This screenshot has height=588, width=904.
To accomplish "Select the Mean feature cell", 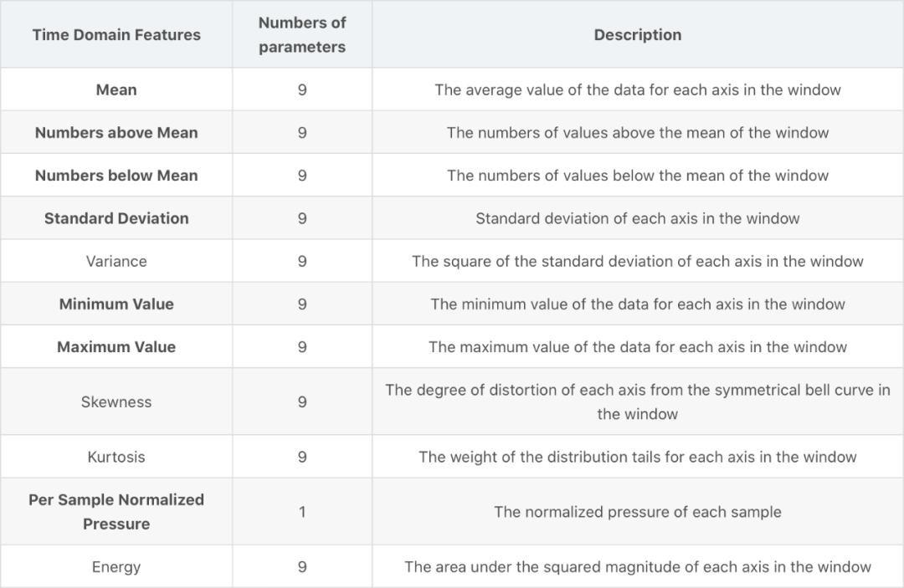I will tap(116, 89).
